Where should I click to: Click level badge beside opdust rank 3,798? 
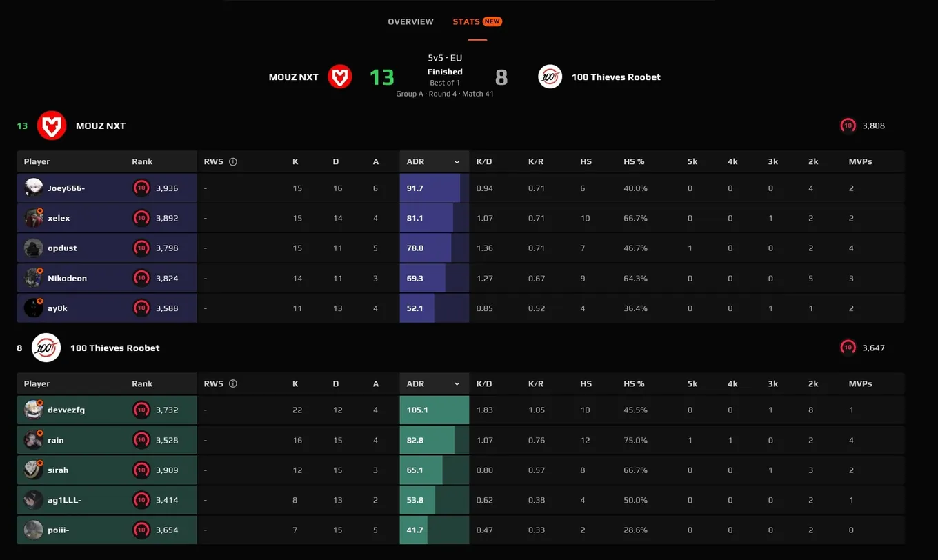(141, 248)
